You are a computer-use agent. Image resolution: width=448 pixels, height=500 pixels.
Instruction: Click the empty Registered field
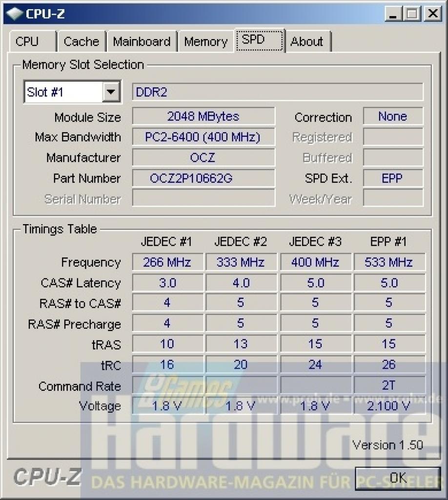(393, 137)
